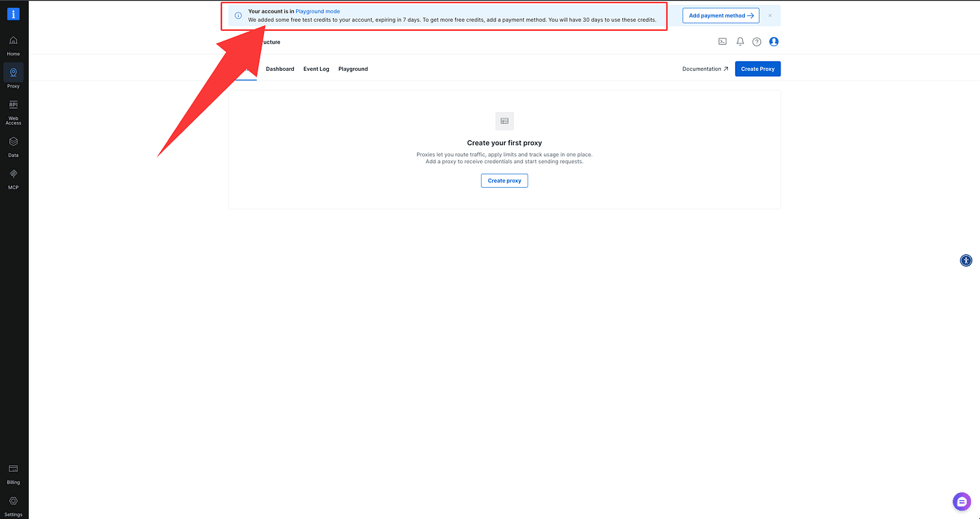Image resolution: width=980 pixels, height=519 pixels.
Task: Switch to the Dashboard tab
Action: click(x=280, y=69)
